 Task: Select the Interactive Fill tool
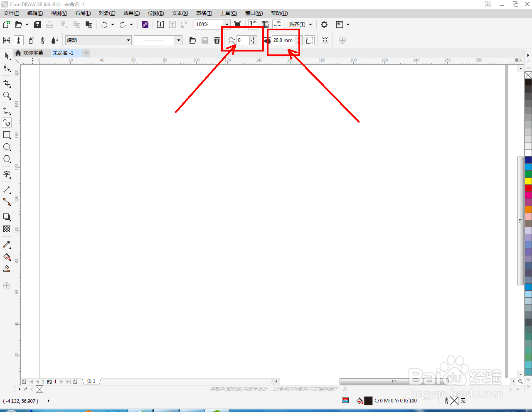(7, 257)
